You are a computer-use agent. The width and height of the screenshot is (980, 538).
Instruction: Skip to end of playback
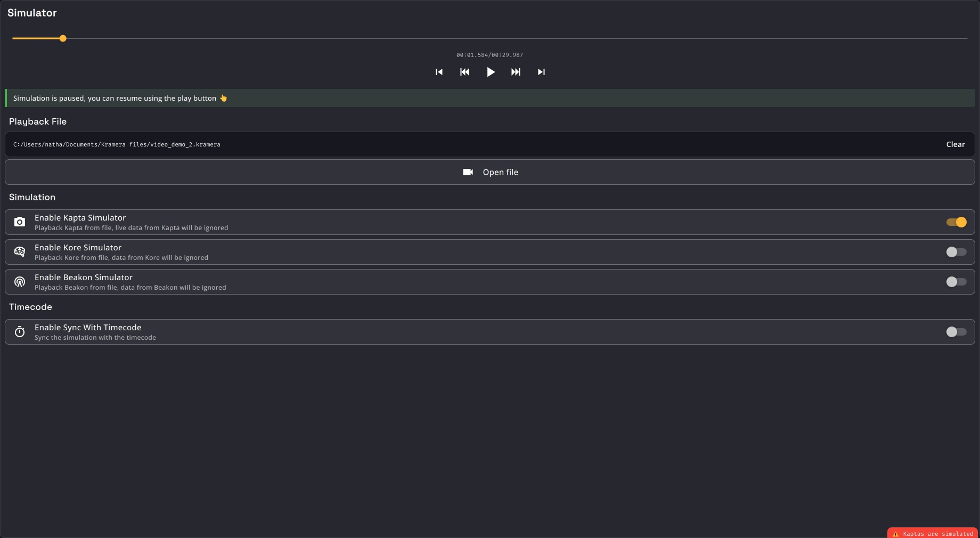pyautogui.click(x=541, y=72)
